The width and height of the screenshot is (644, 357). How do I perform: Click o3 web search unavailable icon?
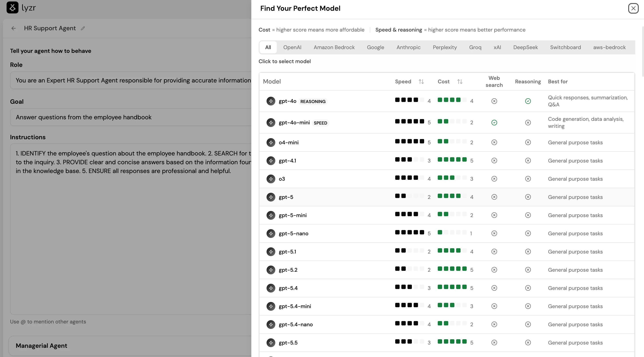494,179
